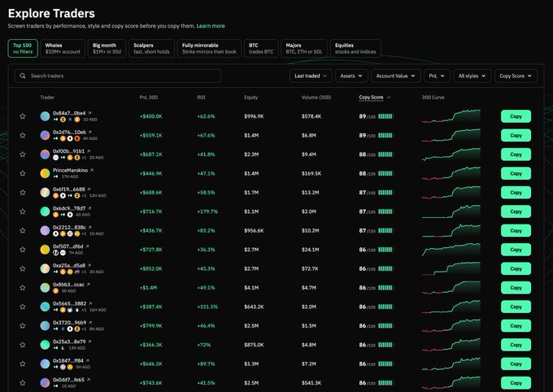Star trader 0x2212...838c
This screenshot has width=553, height=392.
23,230
